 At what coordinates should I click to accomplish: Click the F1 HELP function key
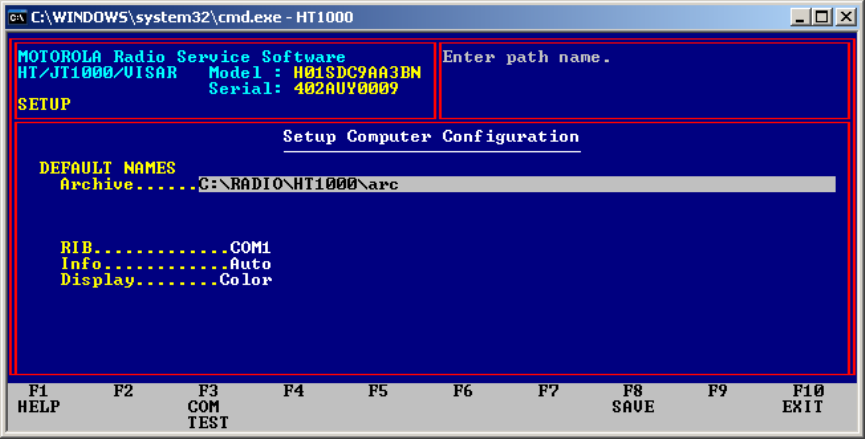[x=39, y=399]
